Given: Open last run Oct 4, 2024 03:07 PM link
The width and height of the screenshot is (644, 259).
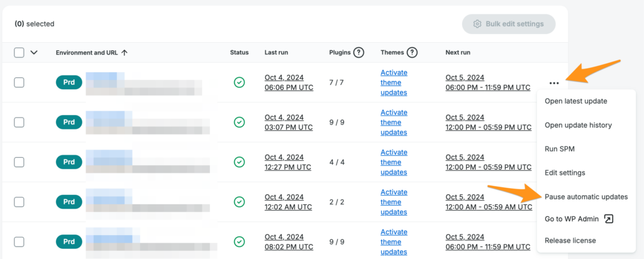Looking at the screenshot, I should (288, 122).
